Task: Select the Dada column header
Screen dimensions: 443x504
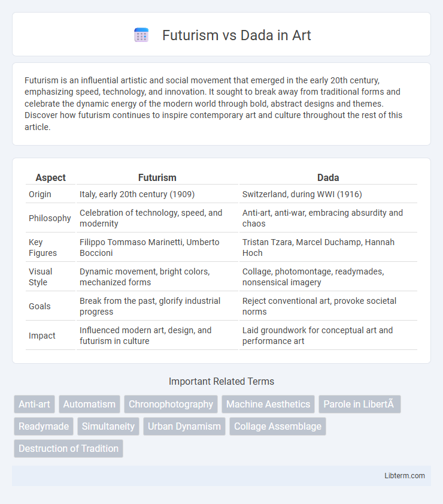Action: 328,177
